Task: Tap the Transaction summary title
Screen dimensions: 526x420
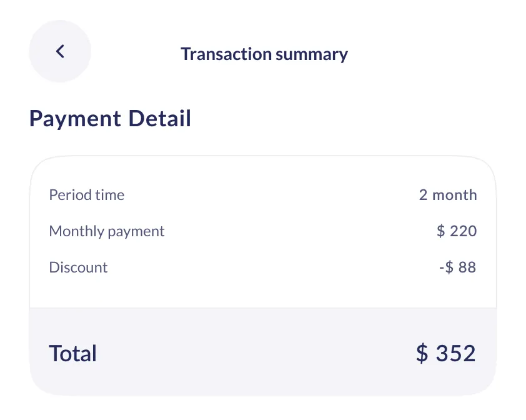Action: pos(264,54)
